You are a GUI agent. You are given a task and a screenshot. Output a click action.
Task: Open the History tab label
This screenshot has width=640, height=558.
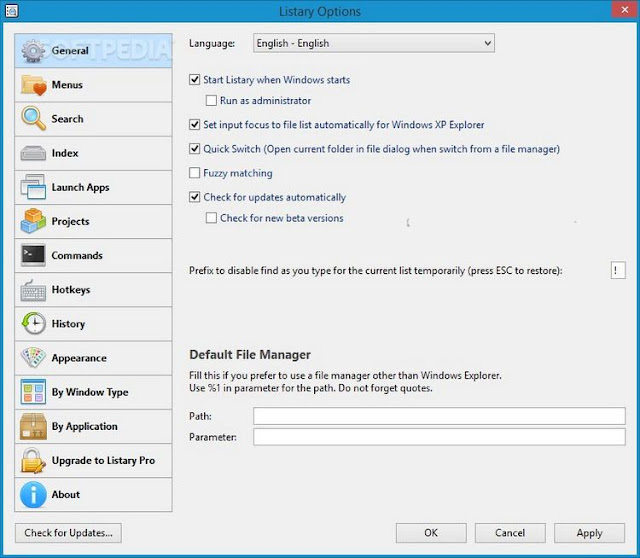[x=68, y=324]
